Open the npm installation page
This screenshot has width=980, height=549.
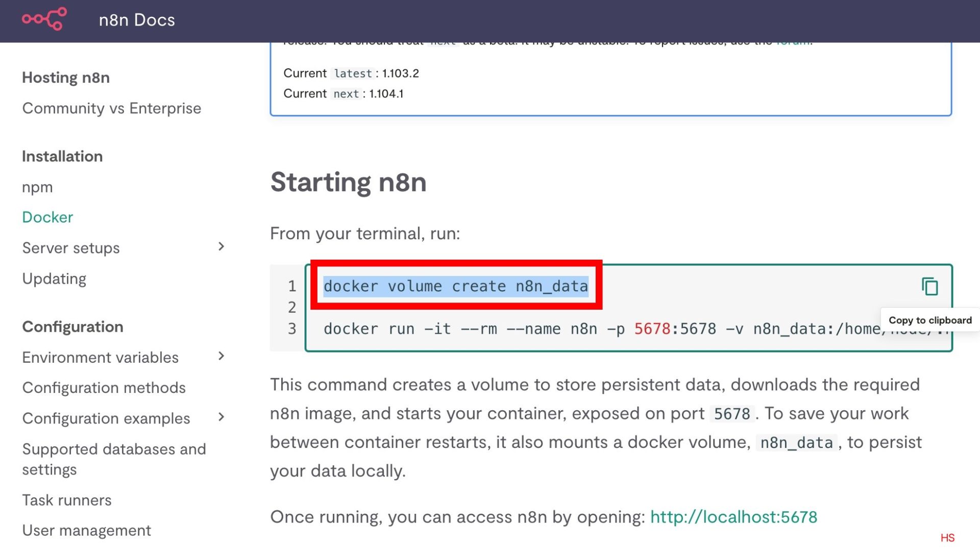(37, 187)
